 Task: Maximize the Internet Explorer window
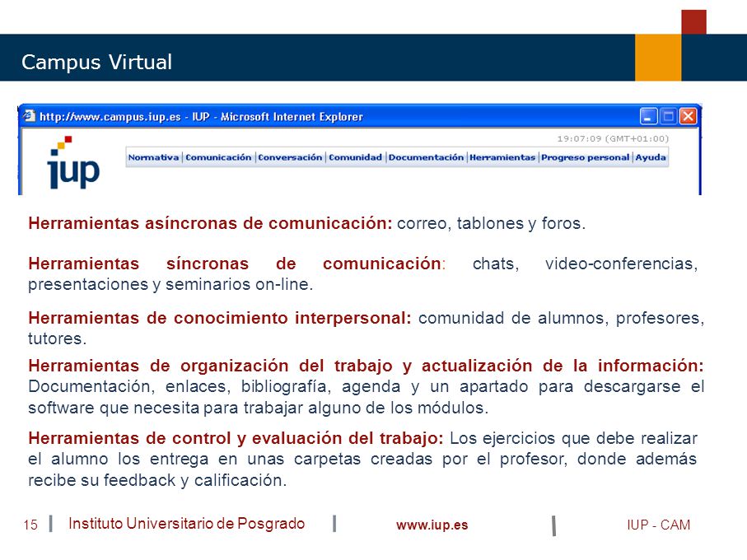point(669,116)
